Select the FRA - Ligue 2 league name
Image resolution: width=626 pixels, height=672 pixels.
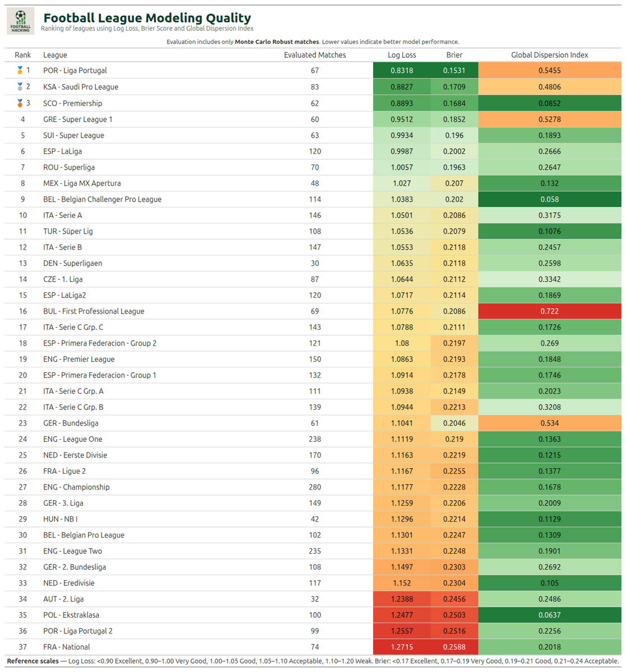[x=64, y=471]
